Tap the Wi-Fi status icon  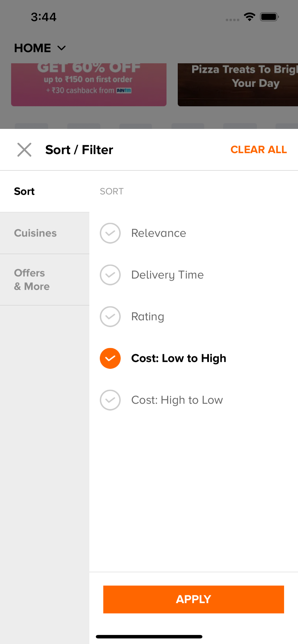click(249, 17)
